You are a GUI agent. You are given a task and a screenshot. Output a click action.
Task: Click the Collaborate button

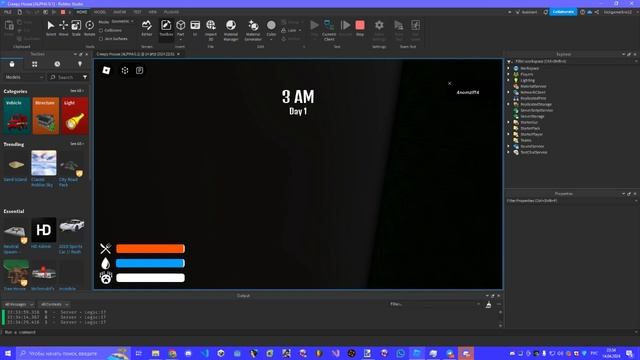563,12
